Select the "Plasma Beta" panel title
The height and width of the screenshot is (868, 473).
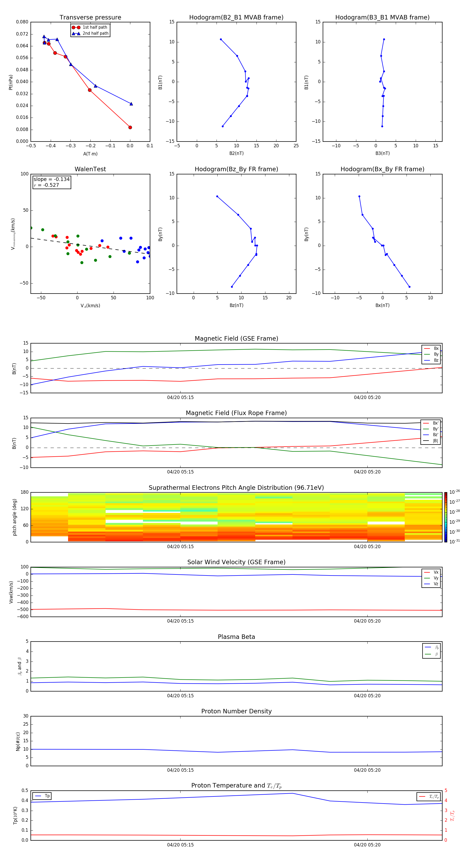236,637
